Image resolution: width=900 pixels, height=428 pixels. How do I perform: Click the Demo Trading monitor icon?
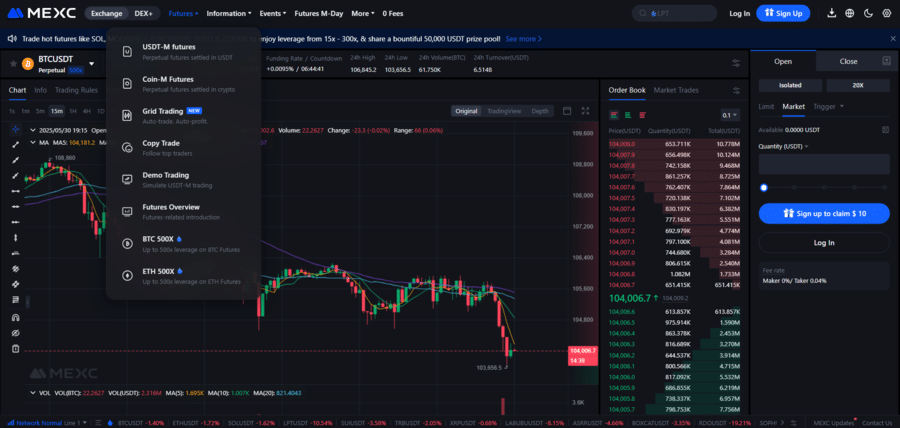(127, 180)
